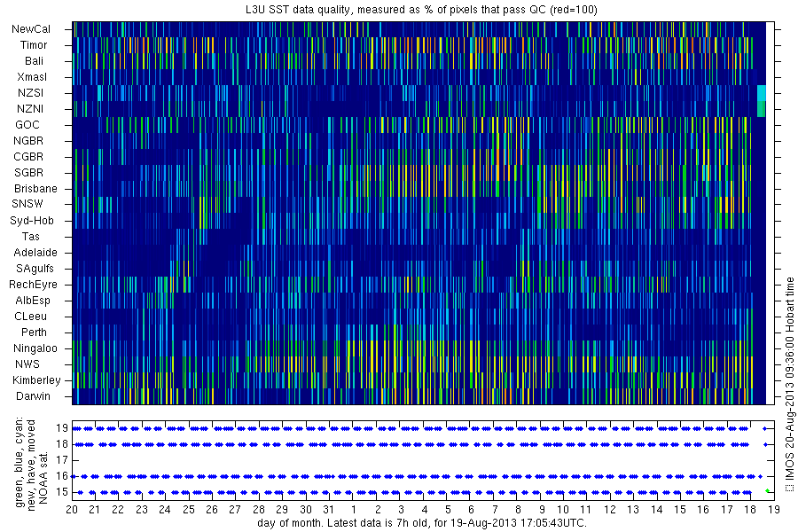Click the Adelaide region label
Viewport: 798px width, 532px height.
pyautogui.click(x=35, y=253)
